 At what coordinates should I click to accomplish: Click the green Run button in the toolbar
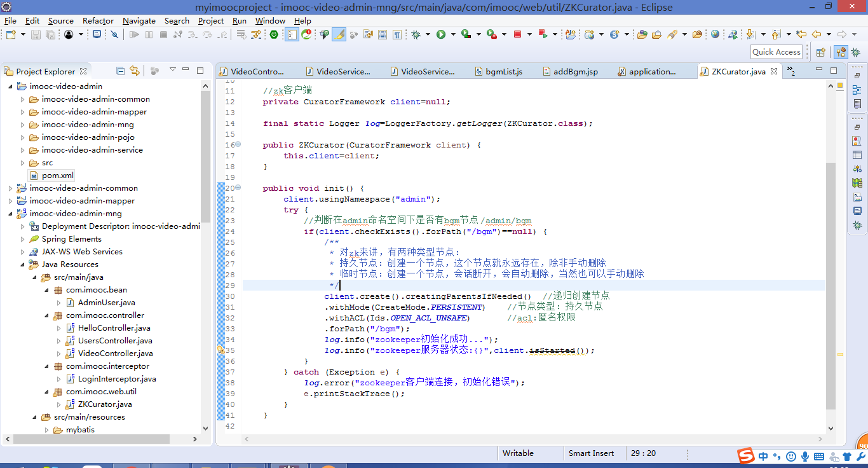441,34
